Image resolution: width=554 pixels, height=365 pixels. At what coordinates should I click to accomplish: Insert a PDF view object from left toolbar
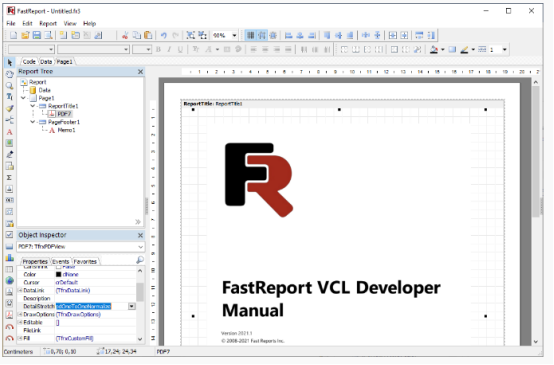(10, 315)
